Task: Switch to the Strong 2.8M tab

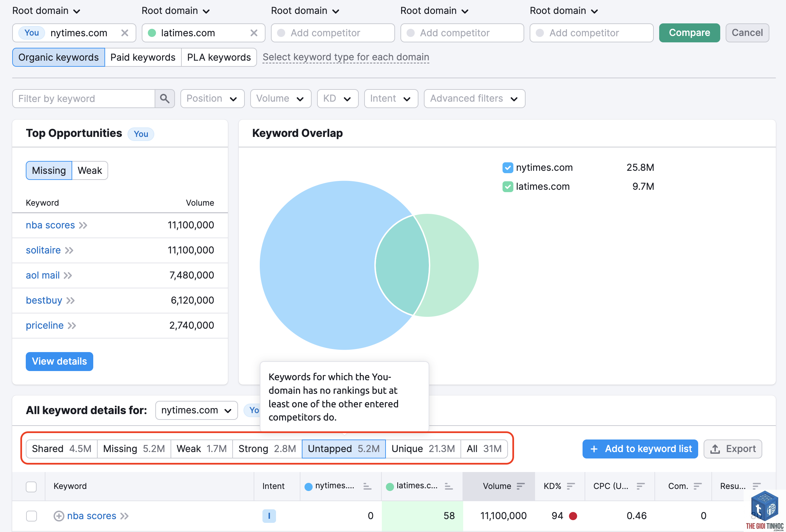Action: point(267,449)
